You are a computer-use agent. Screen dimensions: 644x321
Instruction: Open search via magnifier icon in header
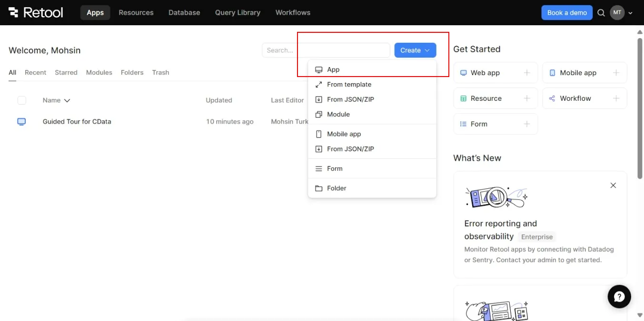(601, 13)
